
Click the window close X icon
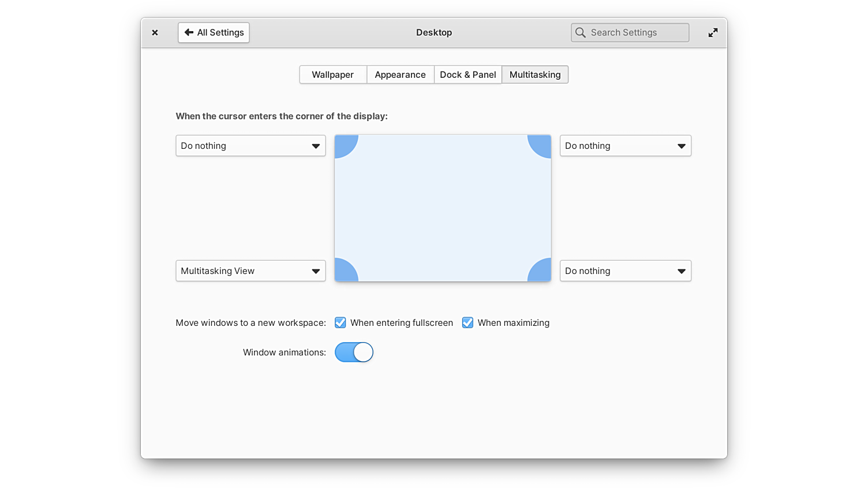155,33
